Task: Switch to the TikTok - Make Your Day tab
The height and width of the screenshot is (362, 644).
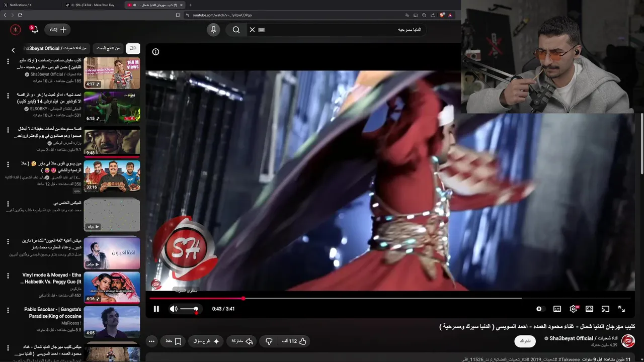Action: pos(93,5)
